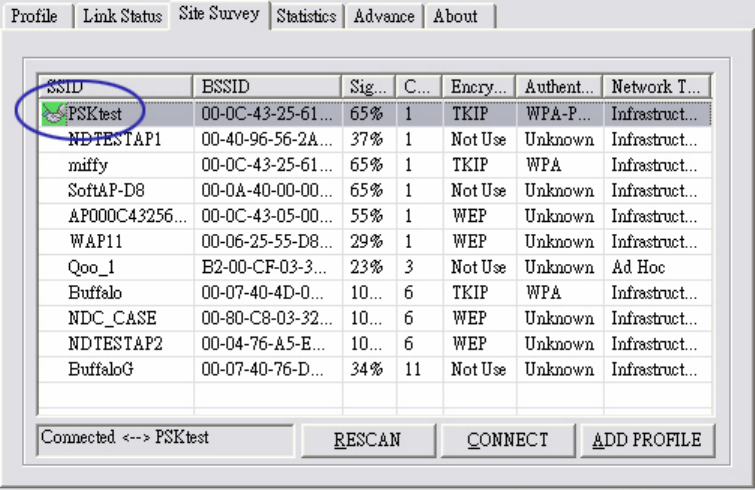Select the AP000C43256... network
This screenshot has height=490, width=755.
click(x=375, y=216)
